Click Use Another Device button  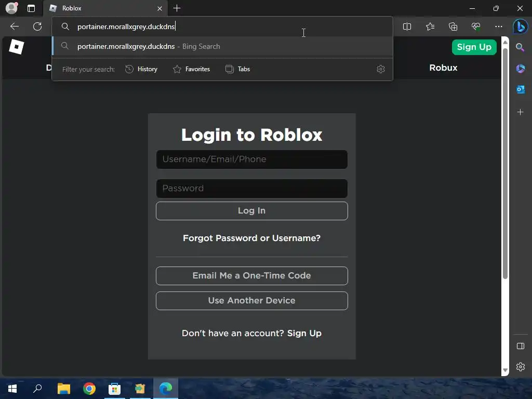point(251,301)
